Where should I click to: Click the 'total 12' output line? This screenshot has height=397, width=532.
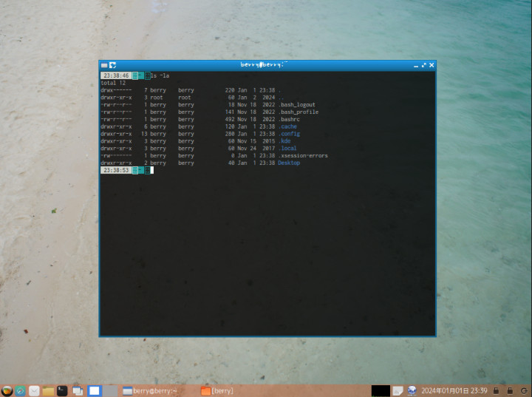[113, 83]
